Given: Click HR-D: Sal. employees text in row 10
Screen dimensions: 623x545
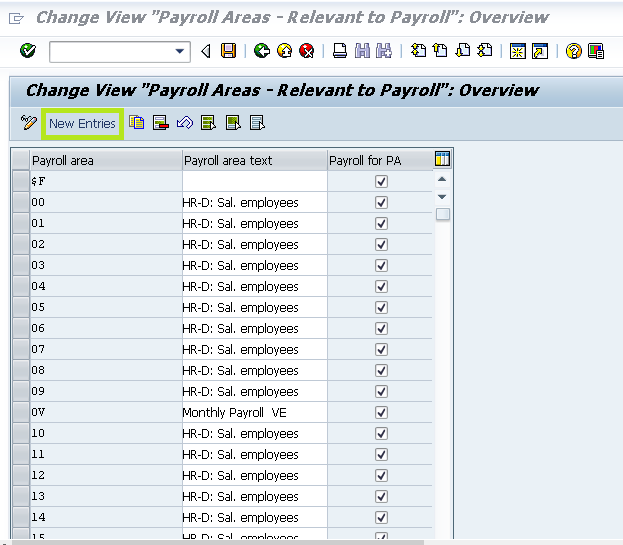Looking at the screenshot, I should (x=240, y=433).
